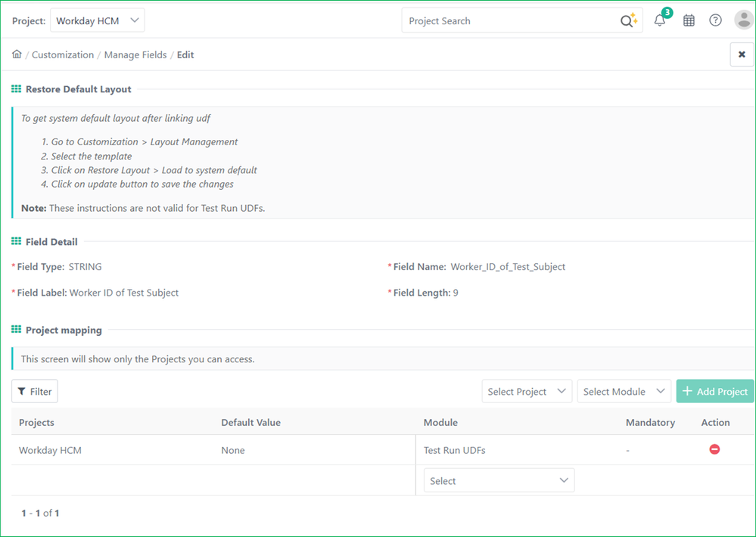Open the user profile avatar
Screen dimensions: 756x537
pyautogui.click(x=743, y=20)
